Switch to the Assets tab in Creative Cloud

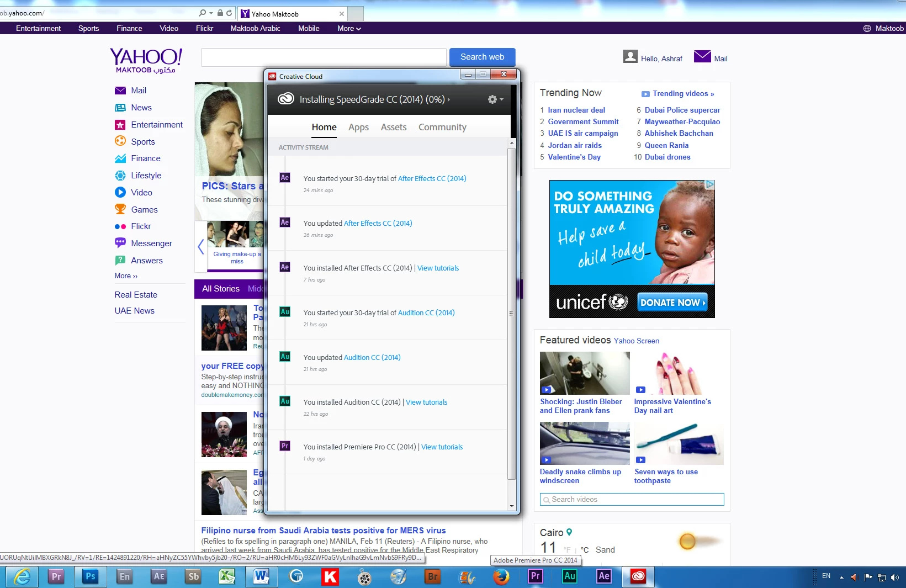(394, 127)
